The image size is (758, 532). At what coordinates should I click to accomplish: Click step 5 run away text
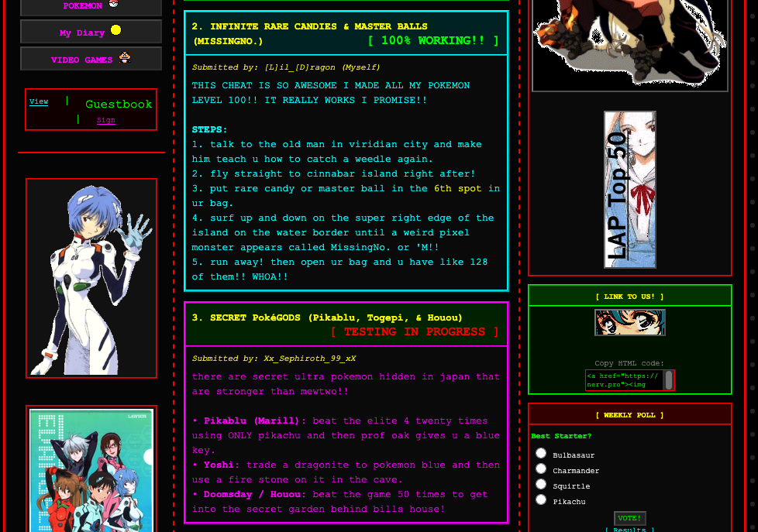(339, 269)
